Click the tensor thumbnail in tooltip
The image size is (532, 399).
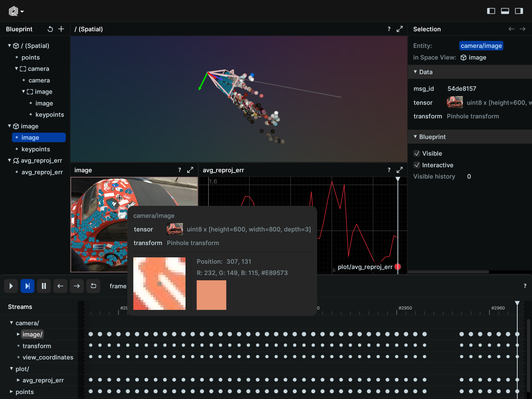[175, 229]
